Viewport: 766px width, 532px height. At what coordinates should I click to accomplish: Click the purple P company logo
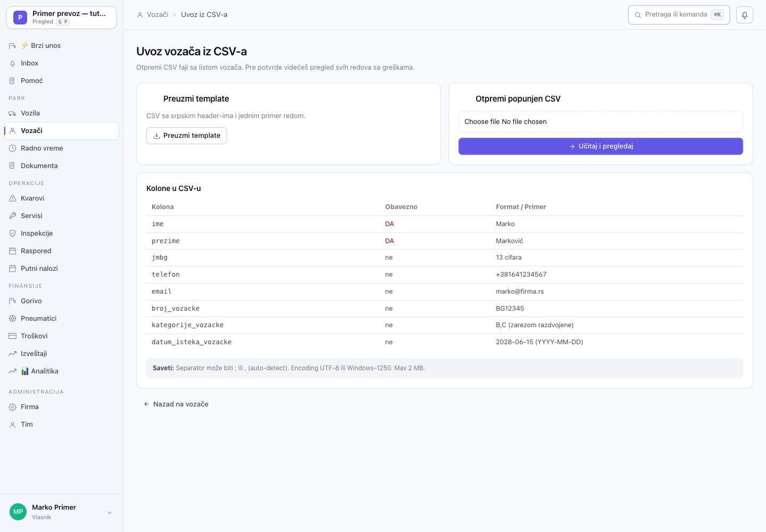coord(20,18)
